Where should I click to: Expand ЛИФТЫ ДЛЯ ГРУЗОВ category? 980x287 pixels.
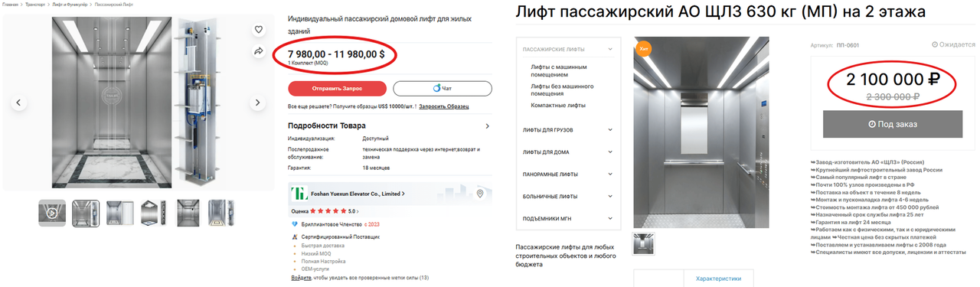(567, 130)
